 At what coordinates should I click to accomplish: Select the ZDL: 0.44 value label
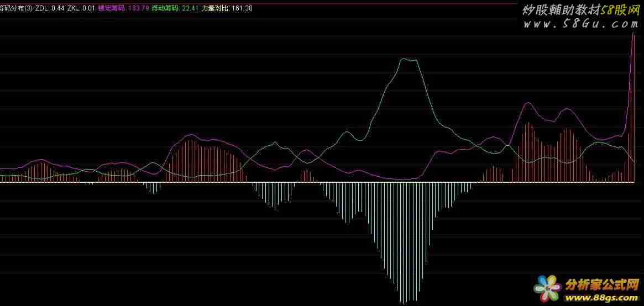50,8
